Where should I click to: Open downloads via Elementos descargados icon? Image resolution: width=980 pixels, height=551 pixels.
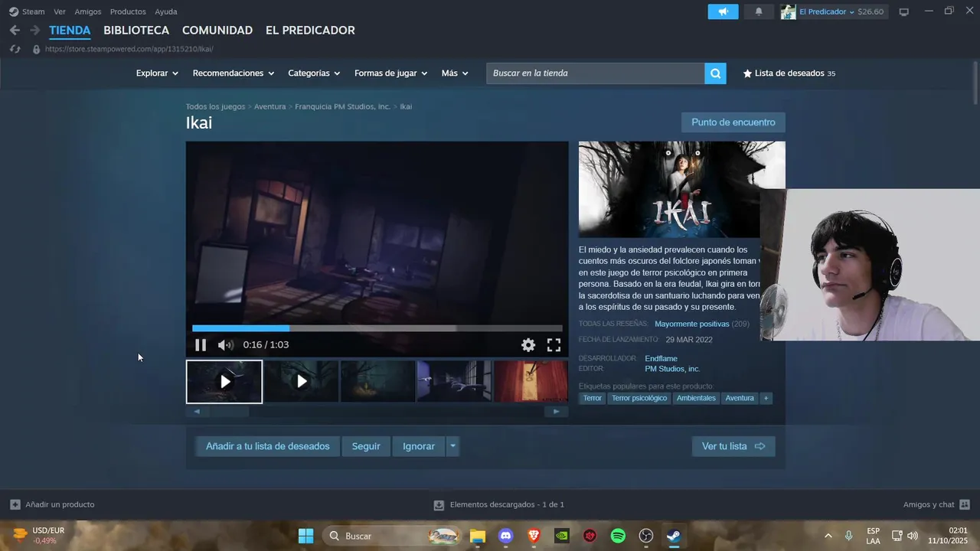point(439,505)
